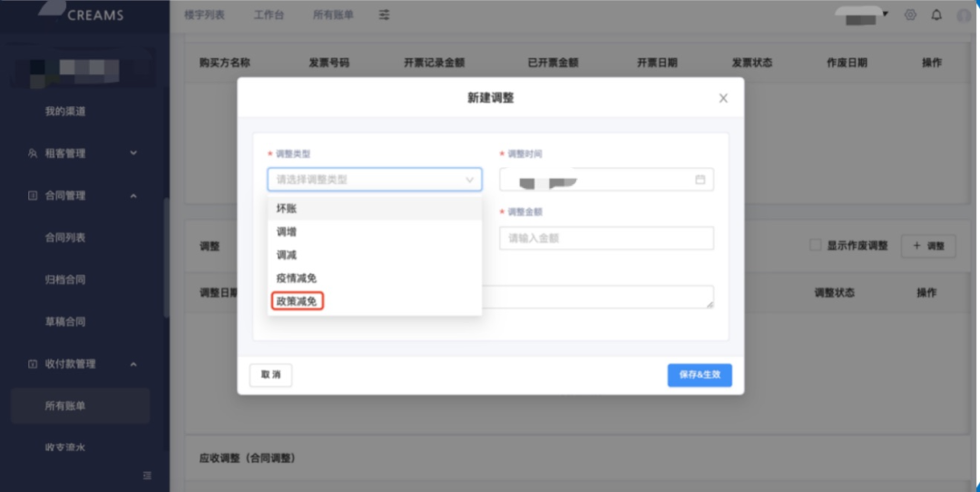Toggle 显示作废调整 checkbox

coord(815,245)
